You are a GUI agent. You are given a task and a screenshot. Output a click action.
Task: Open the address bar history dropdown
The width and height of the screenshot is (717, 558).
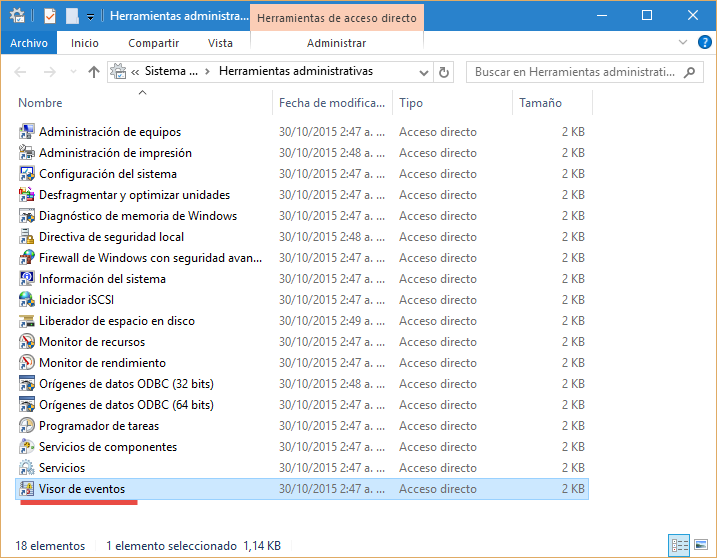point(424,72)
